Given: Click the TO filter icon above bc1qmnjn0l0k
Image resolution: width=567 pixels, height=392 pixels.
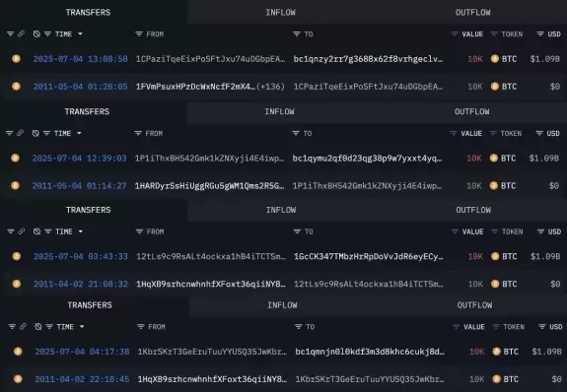Looking at the screenshot, I should point(299,327).
